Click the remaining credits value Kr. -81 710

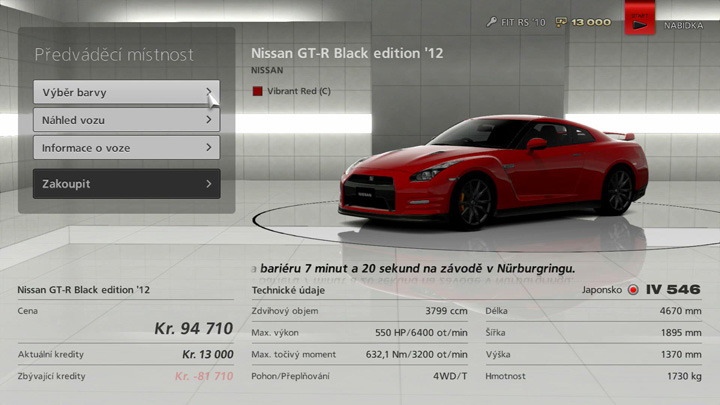[x=203, y=376]
